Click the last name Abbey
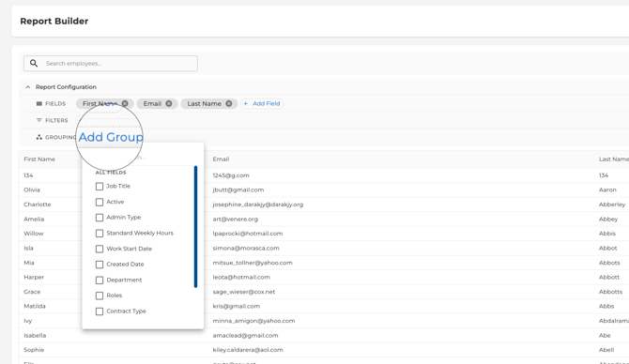This screenshot has height=364, width=629. (608, 220)
